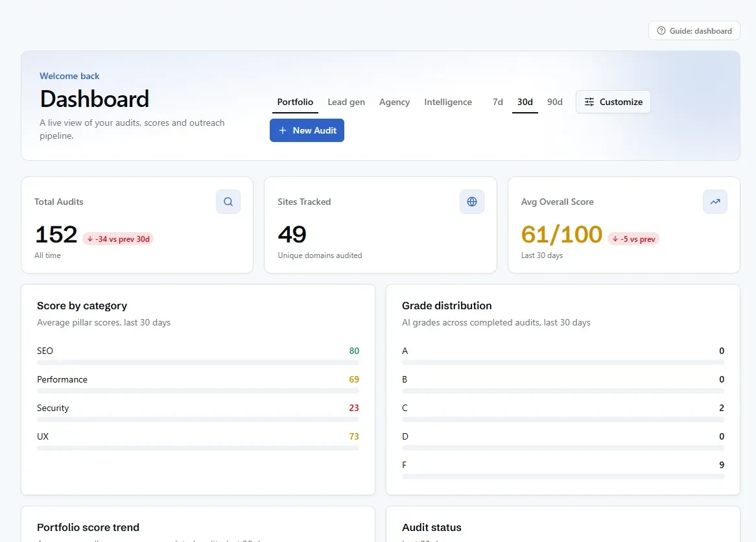Click the down arrow in -34 vs prev badge
The image size is (756, 542).
coord(89,239)
